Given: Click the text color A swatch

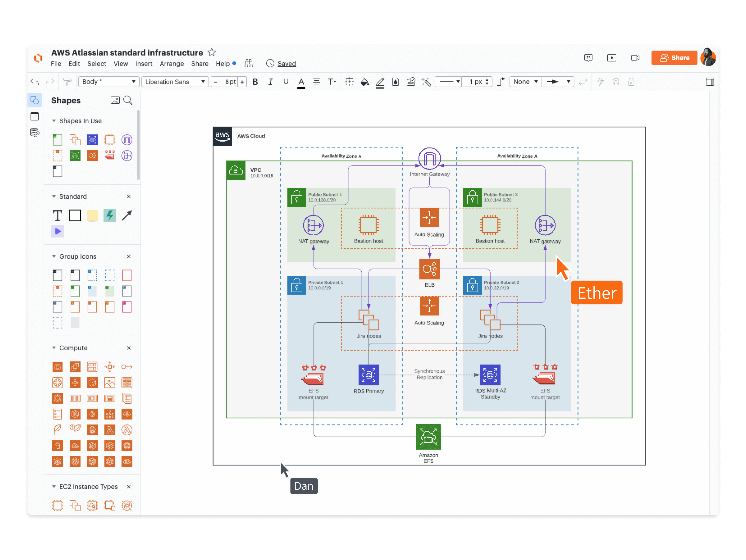Looking at the screenshot, I should tap(301, 82).
